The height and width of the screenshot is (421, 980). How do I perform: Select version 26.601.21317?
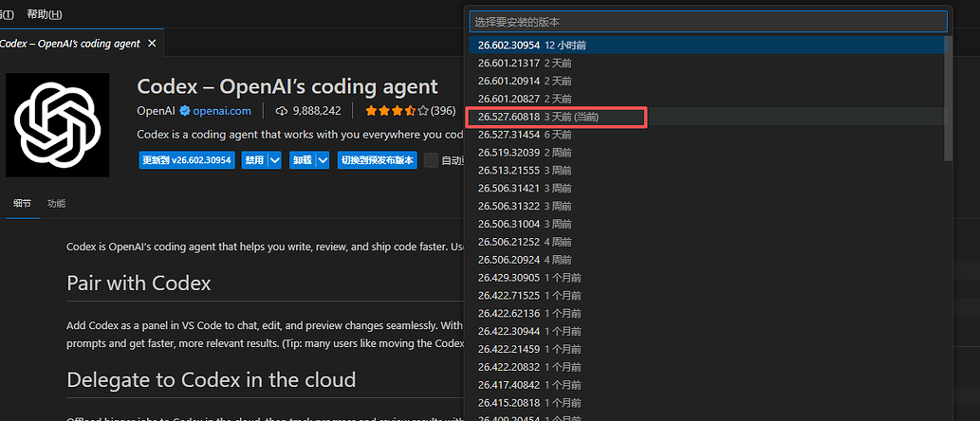(708, 64)
